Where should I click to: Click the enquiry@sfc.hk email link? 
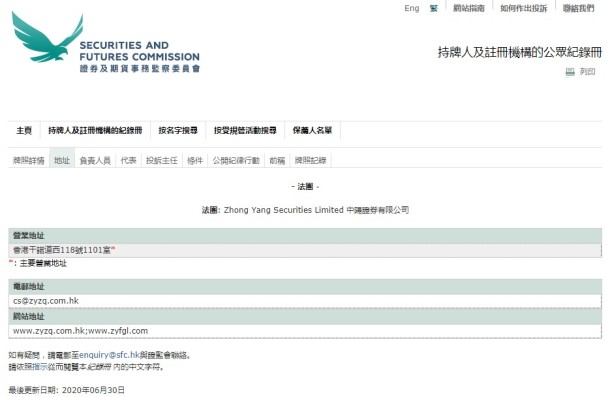click(x=109, y=355)
